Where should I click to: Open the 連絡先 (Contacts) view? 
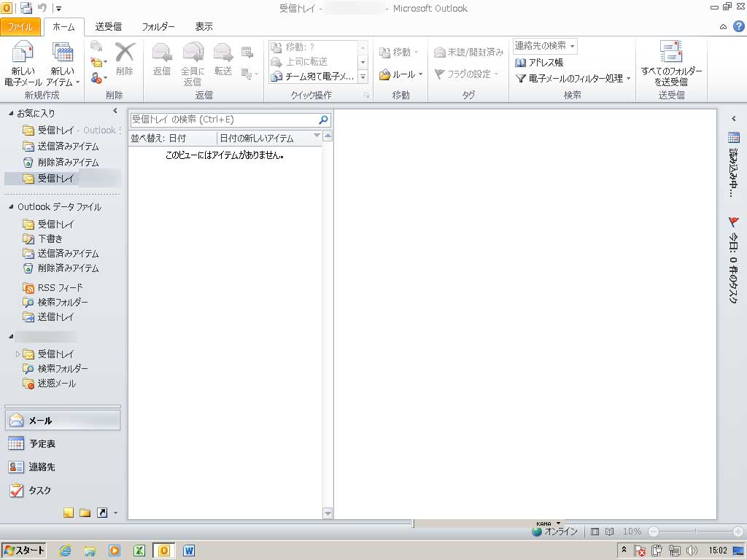(42, 467)
